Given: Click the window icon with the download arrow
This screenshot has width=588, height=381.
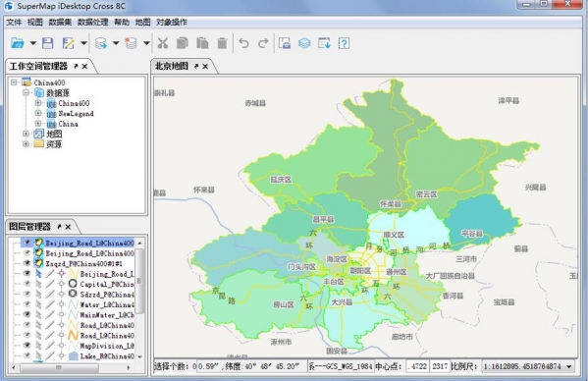Looking at the screenshot, I should (x=324, y=43).
